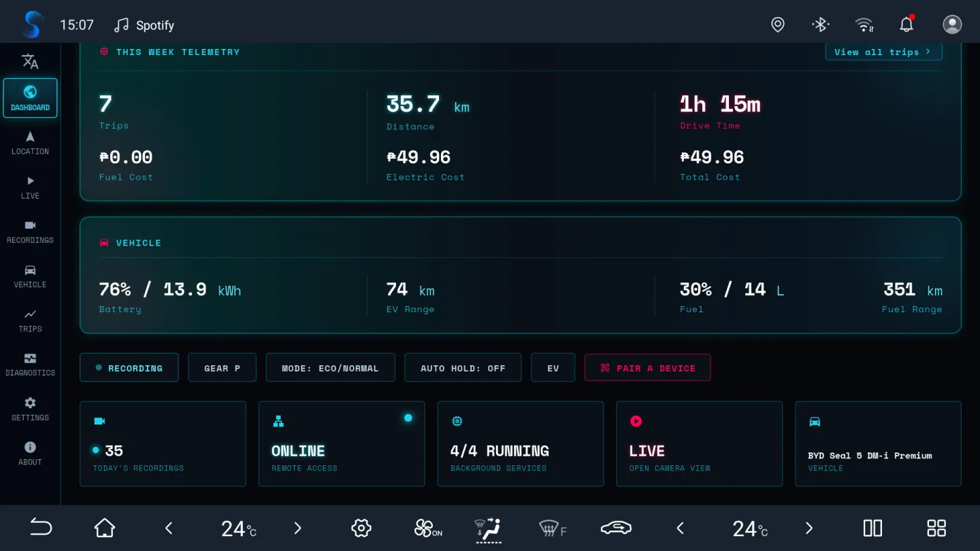Open the user profile avatar
The width and height of the screenshot is (980, 551).
952,24
